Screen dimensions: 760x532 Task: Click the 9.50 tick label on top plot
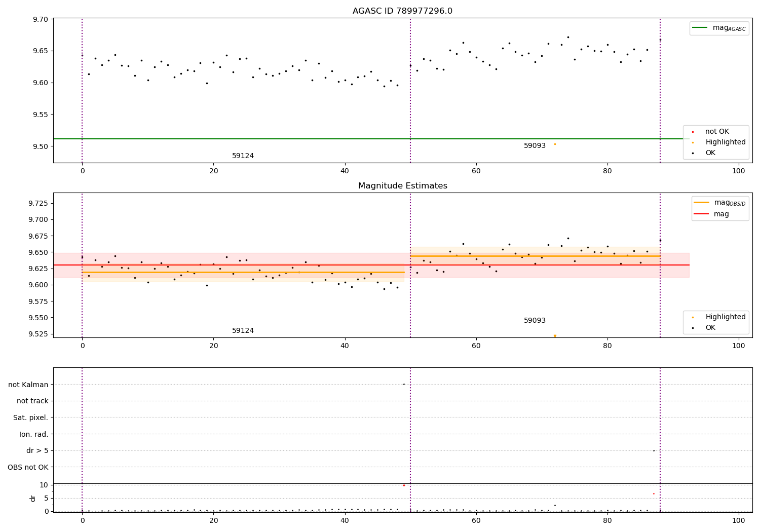coord(41,146)
